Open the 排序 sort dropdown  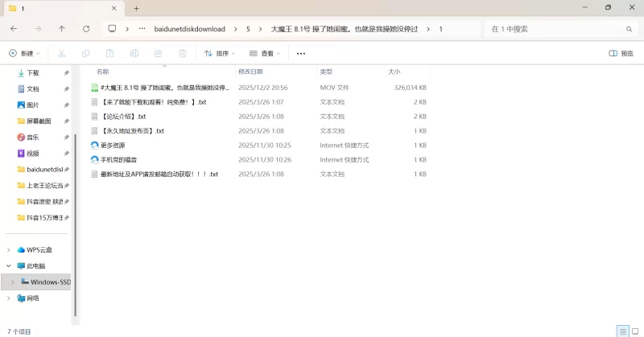coord(219,54)
